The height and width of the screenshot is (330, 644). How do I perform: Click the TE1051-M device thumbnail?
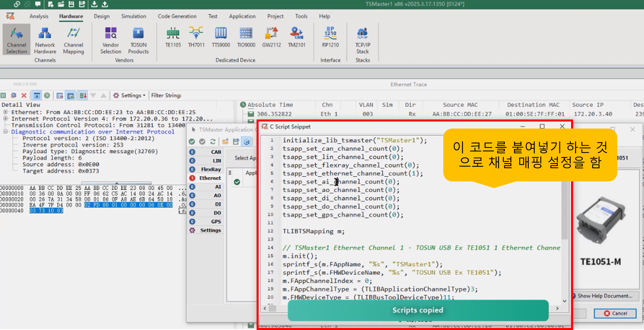point(601,221)
